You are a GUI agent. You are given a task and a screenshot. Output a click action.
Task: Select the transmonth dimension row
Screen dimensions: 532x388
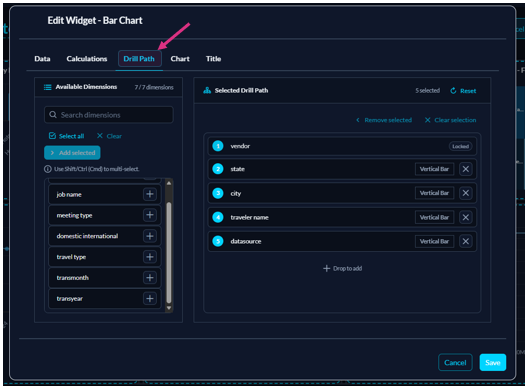[104, 278]
